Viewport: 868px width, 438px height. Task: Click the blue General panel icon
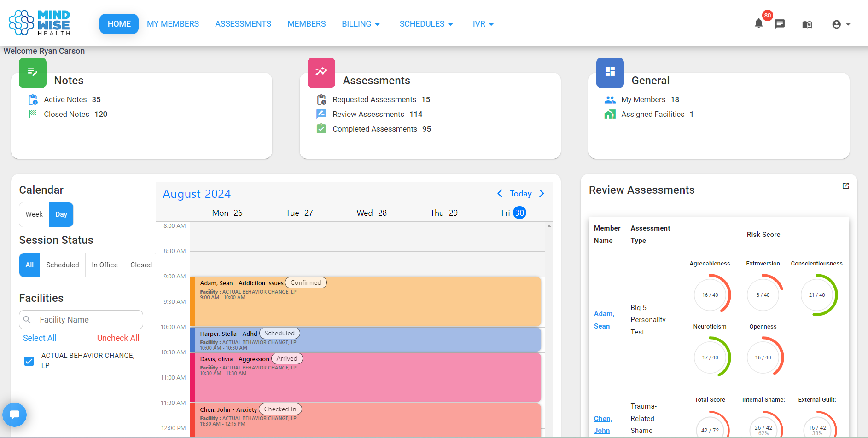[610, 73]
